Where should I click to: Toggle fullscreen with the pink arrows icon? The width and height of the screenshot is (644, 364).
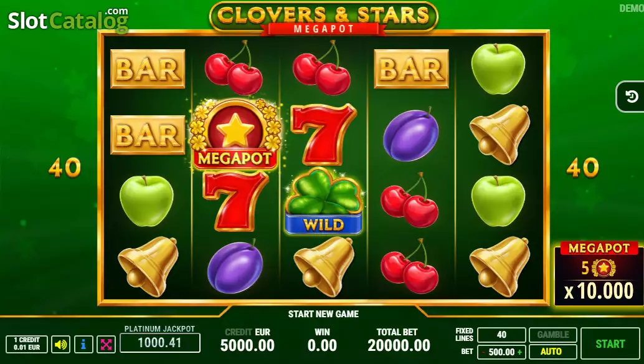pyautogui.click(x=106, y=344)
